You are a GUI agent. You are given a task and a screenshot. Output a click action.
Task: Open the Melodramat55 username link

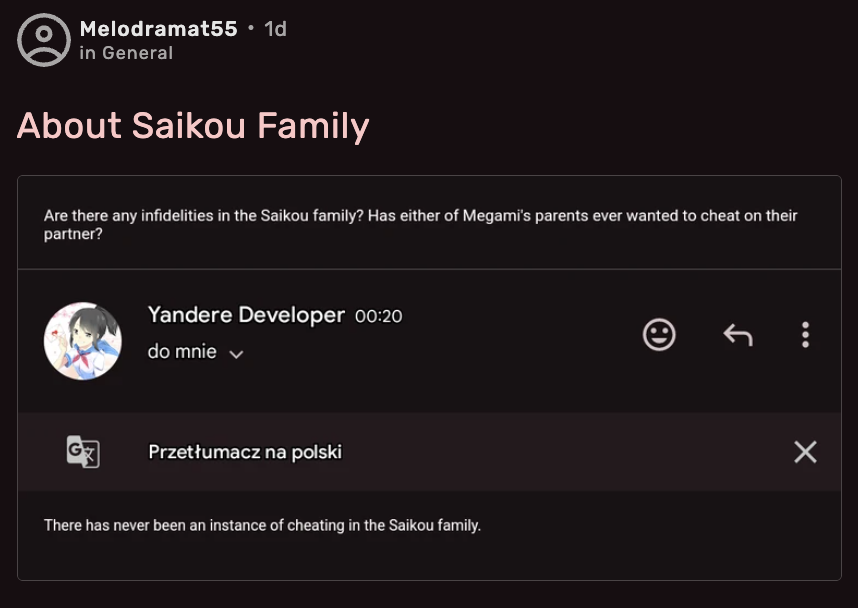pos(158,29)
